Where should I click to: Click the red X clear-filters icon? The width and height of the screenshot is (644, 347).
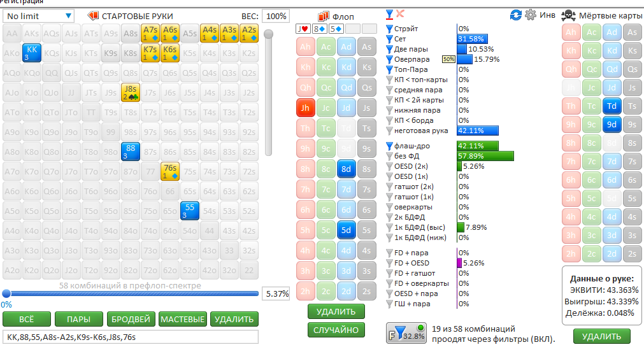(401, 14)
